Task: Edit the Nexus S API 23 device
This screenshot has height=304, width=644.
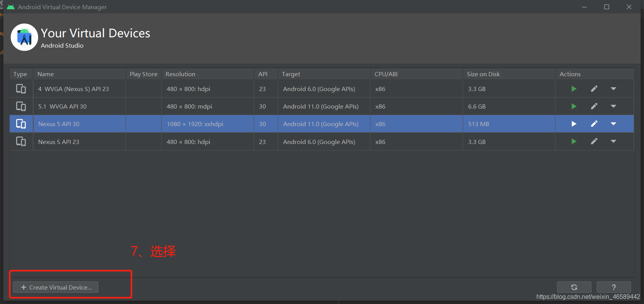Action: point(594,141)
